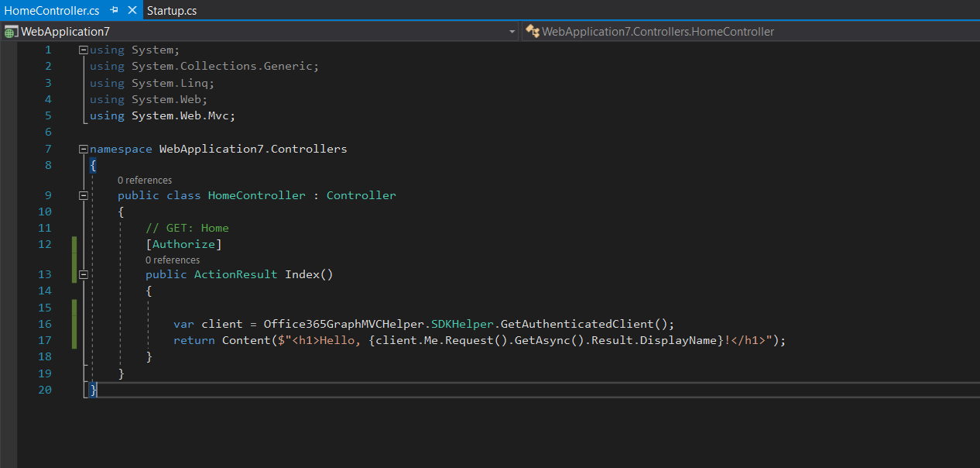Click the ActionResult return type
The image size is (980, 468).
[235, 274]
